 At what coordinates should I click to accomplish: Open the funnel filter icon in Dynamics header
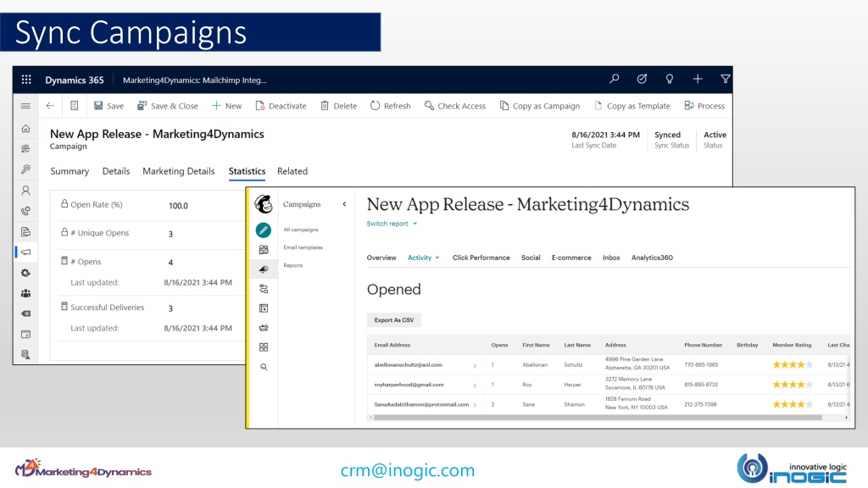tap(726, 79)
